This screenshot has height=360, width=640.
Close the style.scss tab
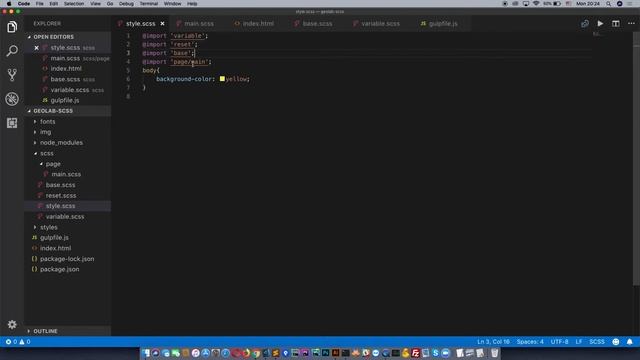(x=162, y=24)
